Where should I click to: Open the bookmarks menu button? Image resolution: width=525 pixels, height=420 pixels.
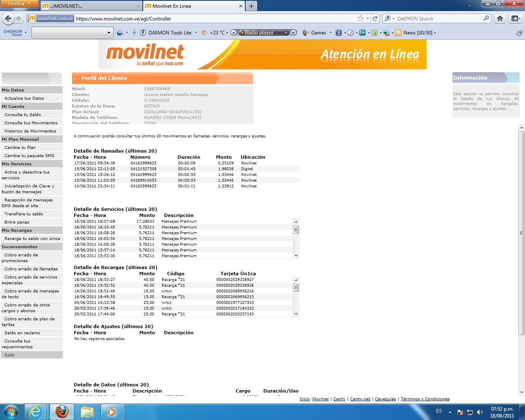click(x=516, y=18)
